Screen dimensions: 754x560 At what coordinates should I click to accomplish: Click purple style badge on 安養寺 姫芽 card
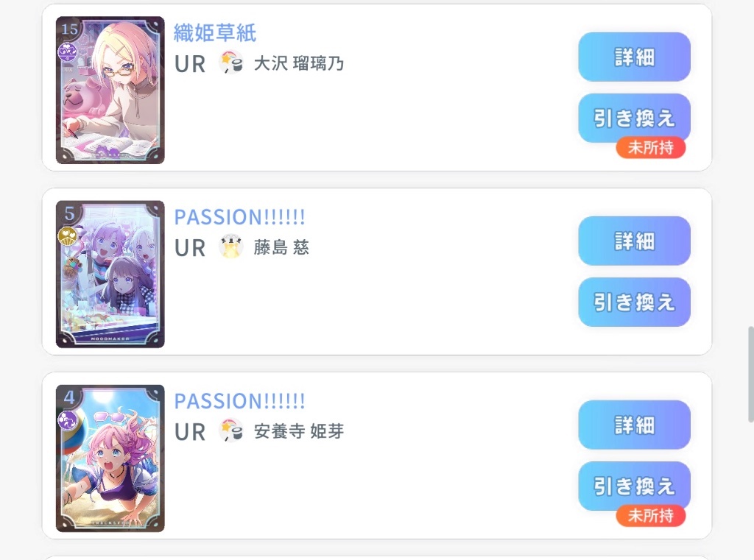click(x=67, y=419)
